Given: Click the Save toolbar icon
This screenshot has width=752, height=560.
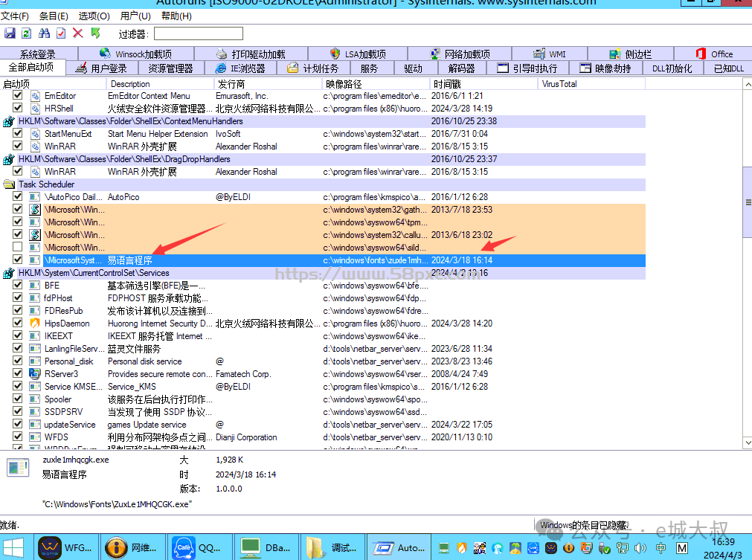Looking at the screenshot, I should click(10, 33).
